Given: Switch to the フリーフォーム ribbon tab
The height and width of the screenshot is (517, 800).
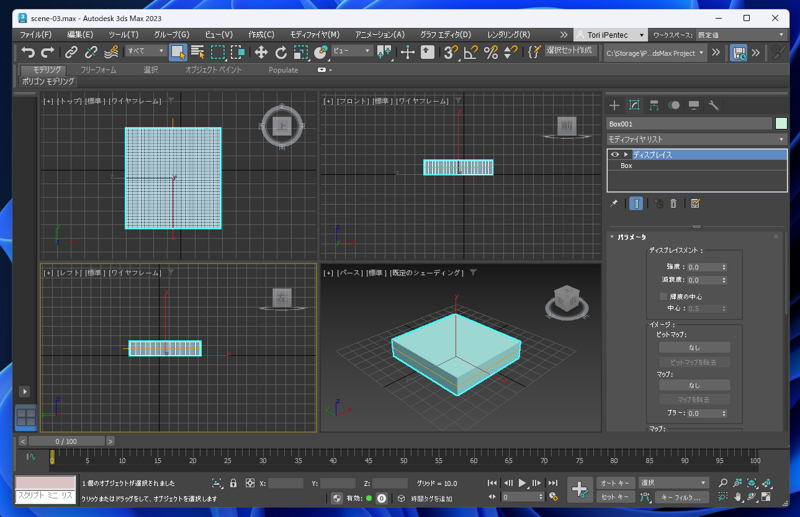Looking at the screenshot, I should click(98, 70).
